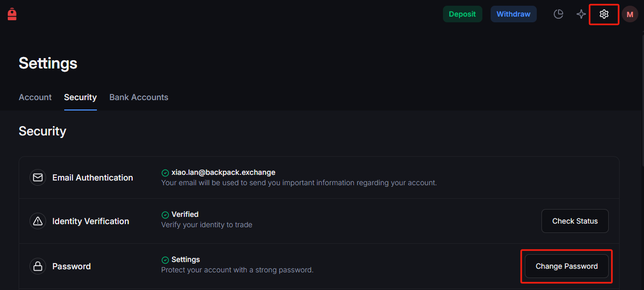Open settings via the gear icon
The image size is (644, 290).
(x=604, y=14)
